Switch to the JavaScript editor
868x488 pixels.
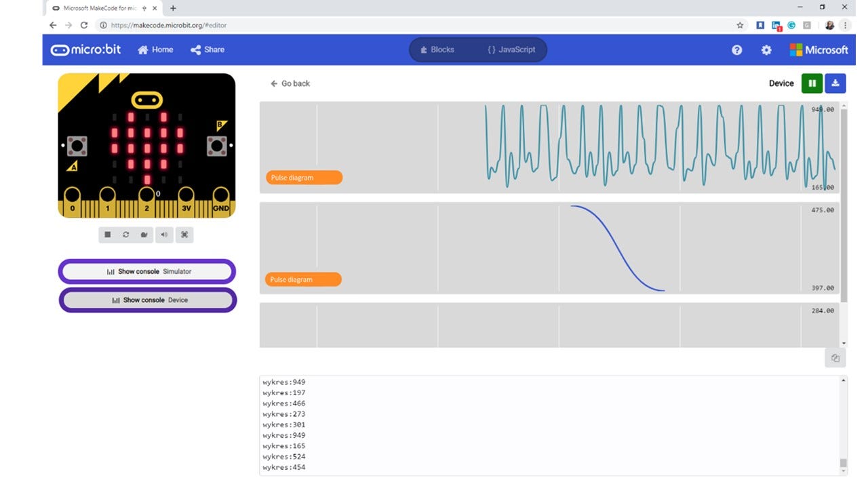(x=511, y=49)
